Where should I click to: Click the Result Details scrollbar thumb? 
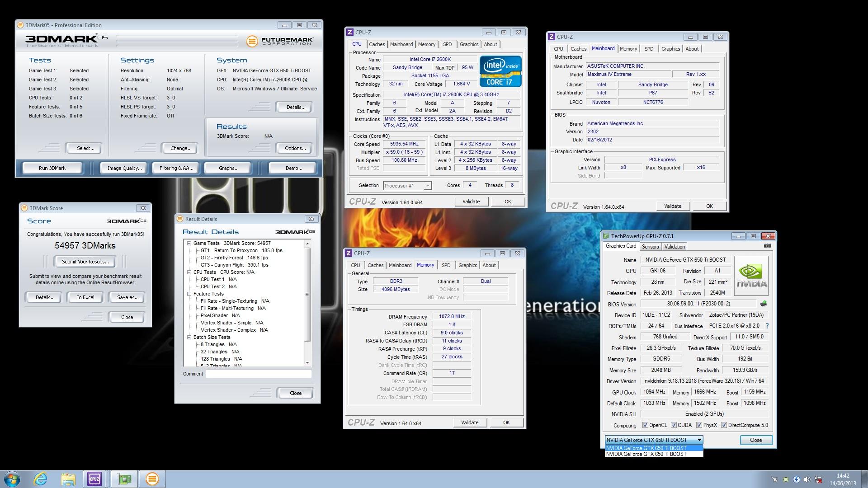pos(307,295)
